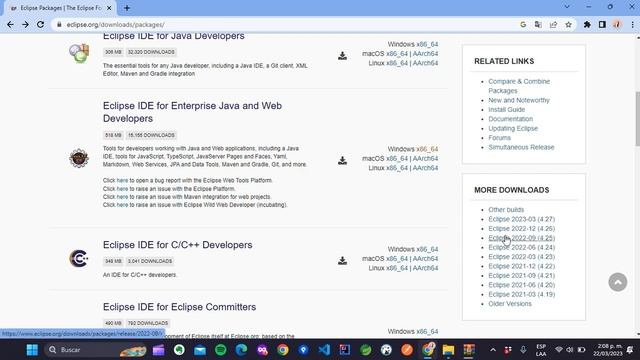Open Eclipse 2022-09 (4.25) link
640x360 pixels.
tap(522, 238)
